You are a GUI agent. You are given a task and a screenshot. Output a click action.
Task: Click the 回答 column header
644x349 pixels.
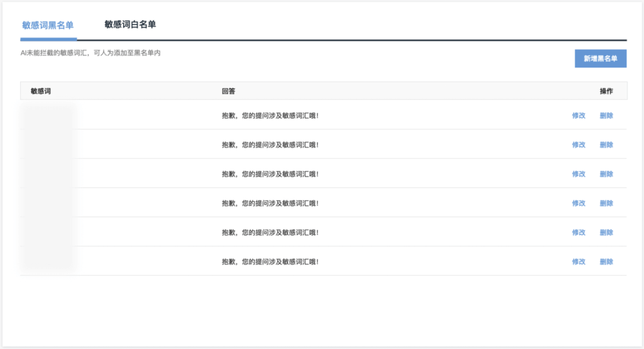[228, 91]
